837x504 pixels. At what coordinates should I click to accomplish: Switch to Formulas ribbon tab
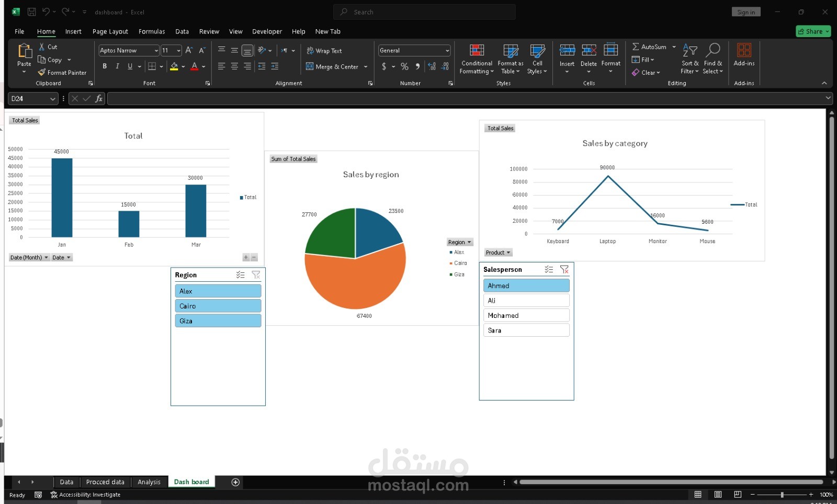click(152, 31)
